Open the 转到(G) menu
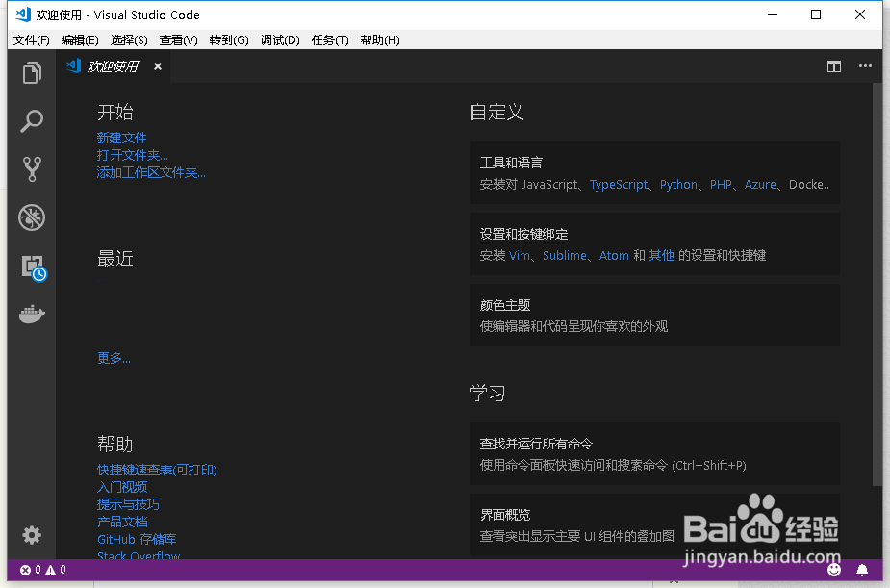This screenshot has height=588, width=890. point(229,40)
